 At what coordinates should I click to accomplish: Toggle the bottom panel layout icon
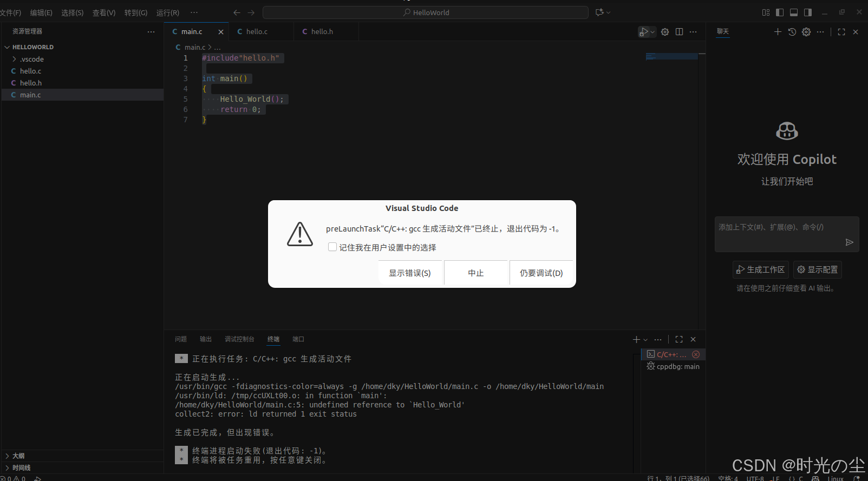[x=794, y=12]
